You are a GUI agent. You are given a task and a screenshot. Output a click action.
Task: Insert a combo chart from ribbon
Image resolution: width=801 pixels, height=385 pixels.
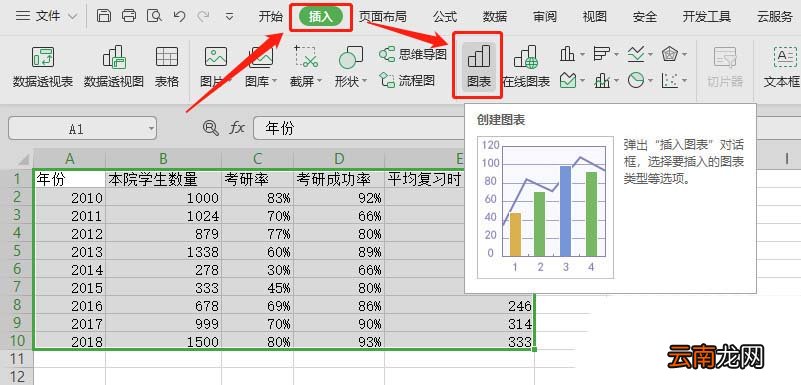(602, 80)
